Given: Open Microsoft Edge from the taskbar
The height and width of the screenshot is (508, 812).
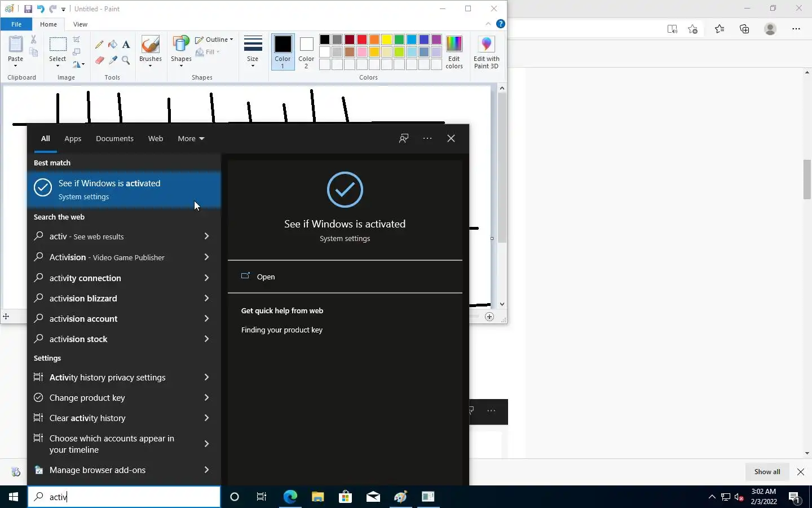Looking at the screenshot, I should 290,497.
